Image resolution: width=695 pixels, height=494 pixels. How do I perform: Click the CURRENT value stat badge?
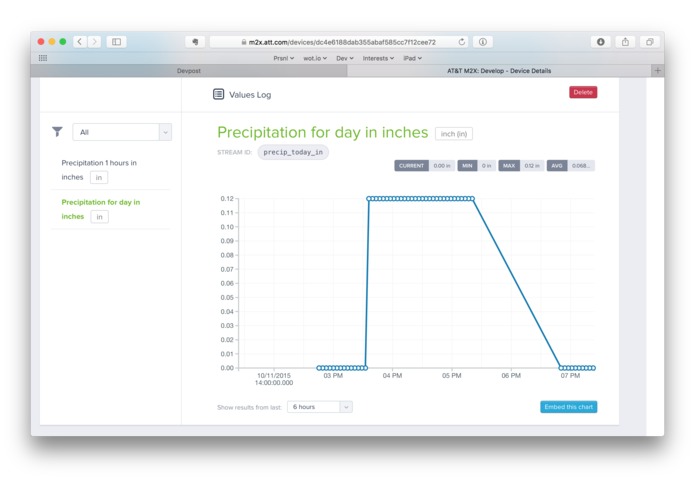(425, 166)
